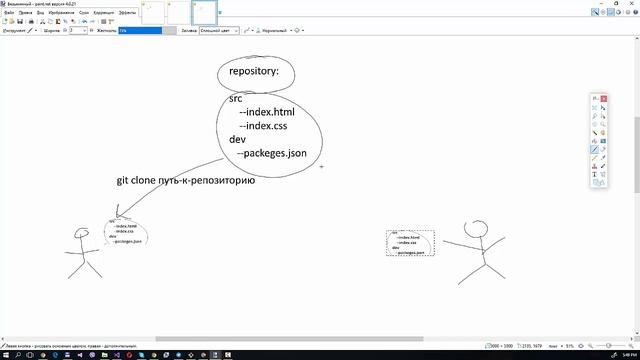
Task: Click the Жесткость hardness slider
Action: click(x=147, y=31)
